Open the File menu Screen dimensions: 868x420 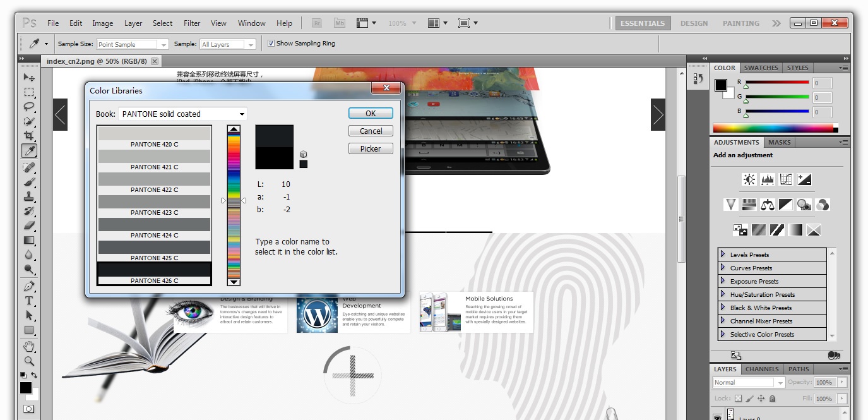(53, 23)
